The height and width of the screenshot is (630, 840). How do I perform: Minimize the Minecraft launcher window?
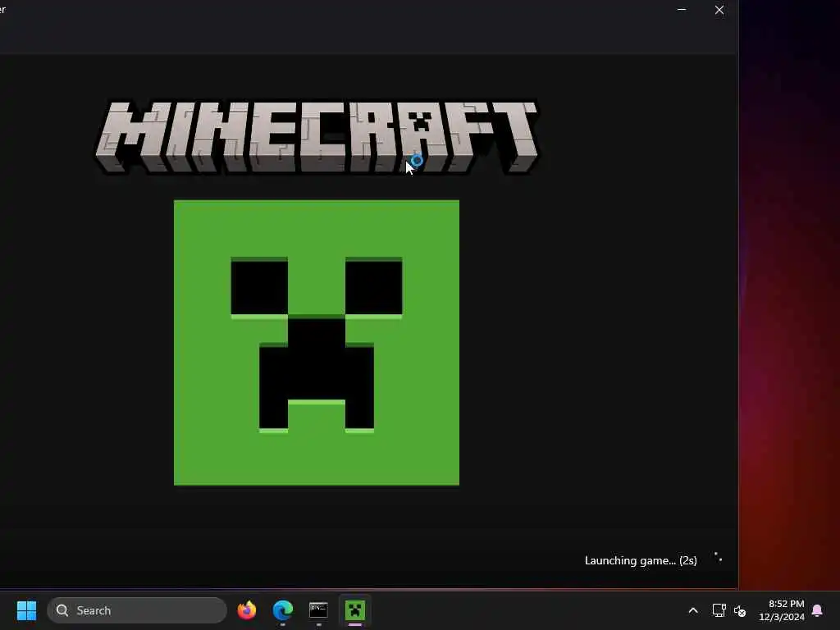[682, 10]
